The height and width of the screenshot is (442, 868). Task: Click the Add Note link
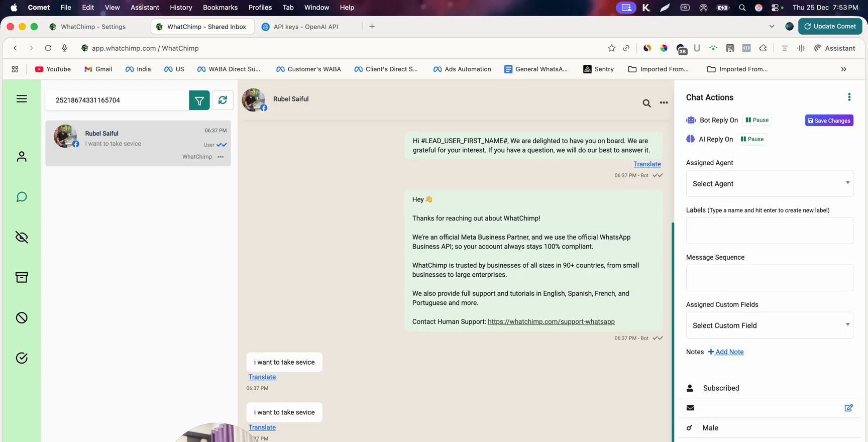point(726,352)
